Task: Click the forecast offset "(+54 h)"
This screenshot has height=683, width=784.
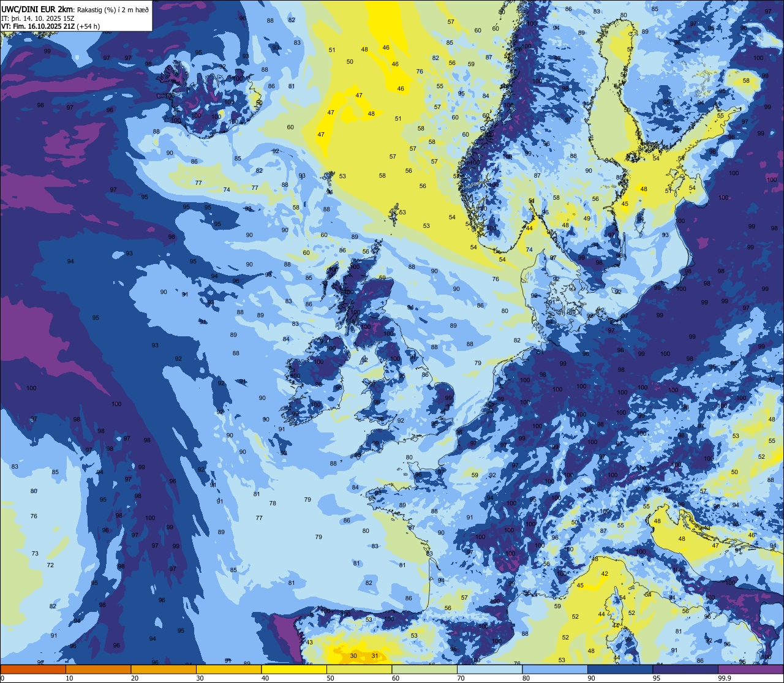Action: click(x=88, y=26)
